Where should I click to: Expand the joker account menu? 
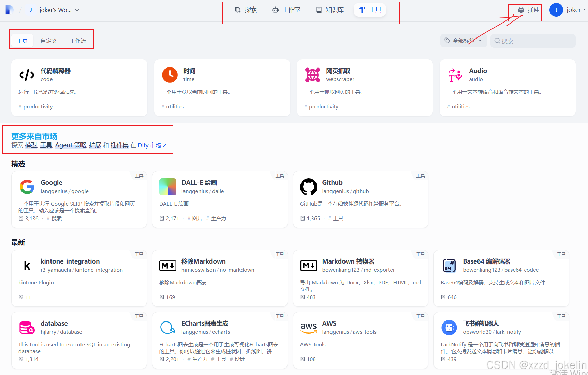click(x=576, y=10)
